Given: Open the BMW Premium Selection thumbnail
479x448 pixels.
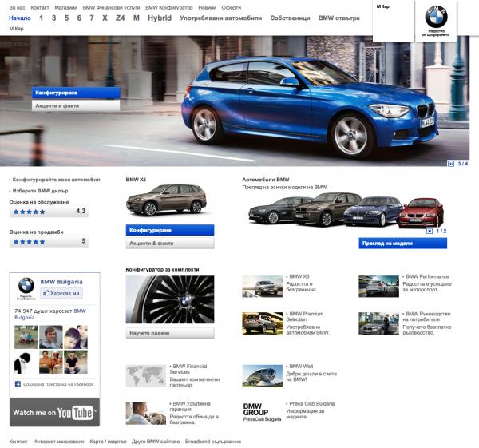Looking at the screenshot, I should 262,323.
